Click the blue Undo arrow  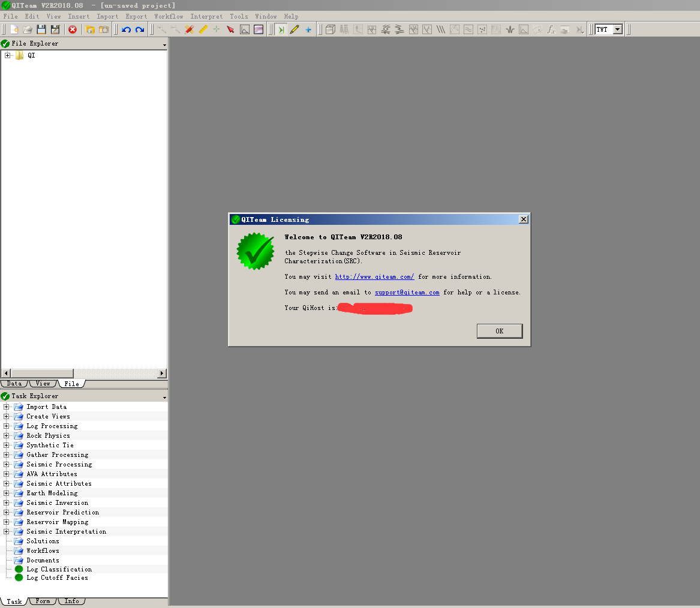(x=127, y=29)
